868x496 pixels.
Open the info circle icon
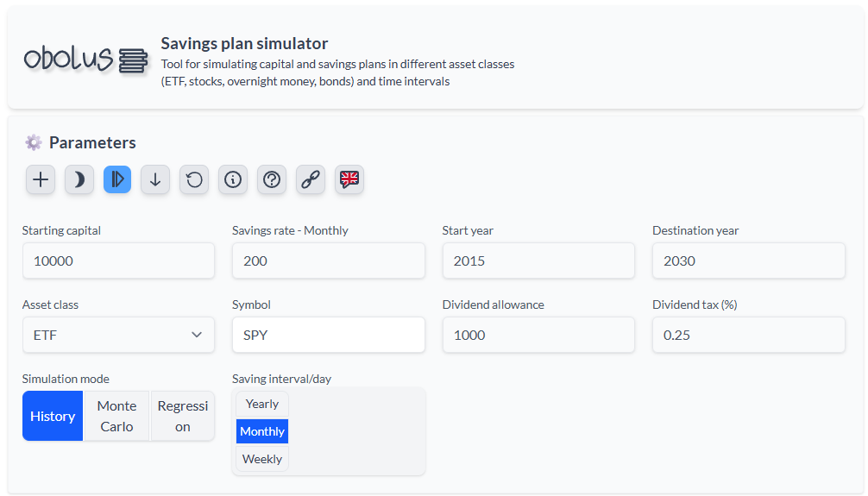(233, 179)
